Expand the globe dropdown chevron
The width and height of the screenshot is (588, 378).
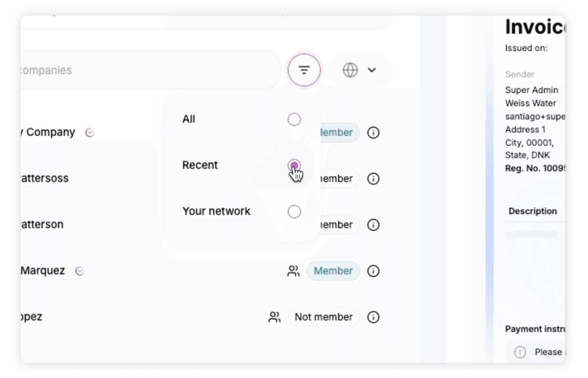(372, 70)
